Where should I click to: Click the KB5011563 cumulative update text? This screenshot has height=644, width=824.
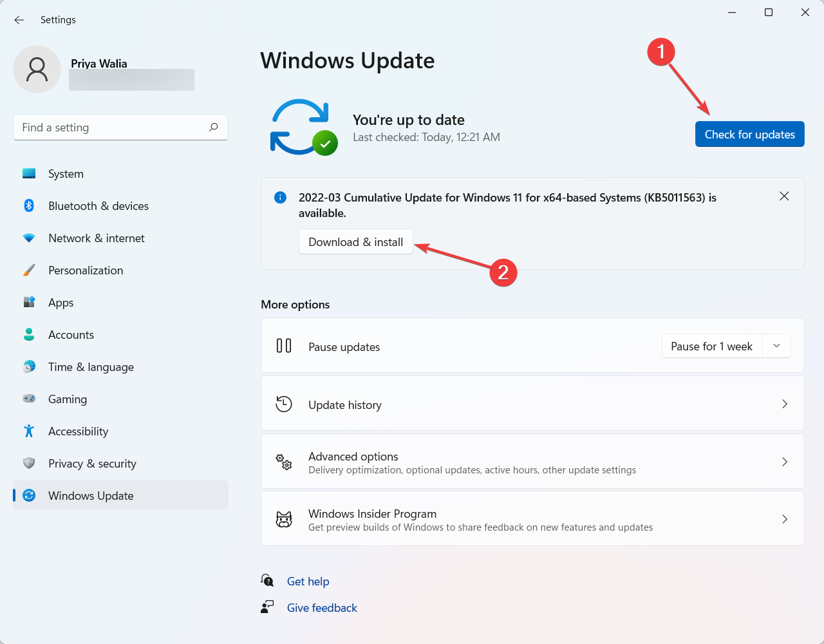507,205
